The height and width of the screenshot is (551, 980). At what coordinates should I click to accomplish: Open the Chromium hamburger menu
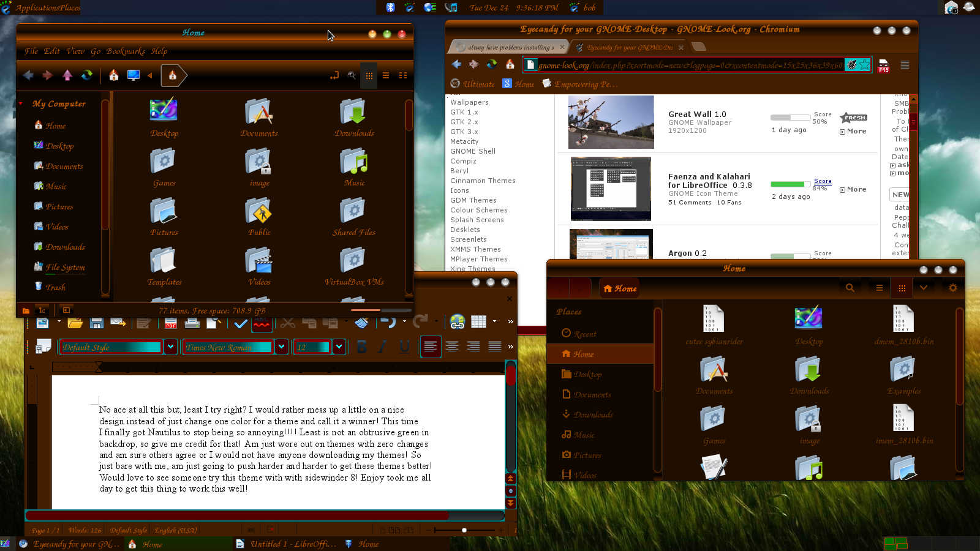point(905,65)
